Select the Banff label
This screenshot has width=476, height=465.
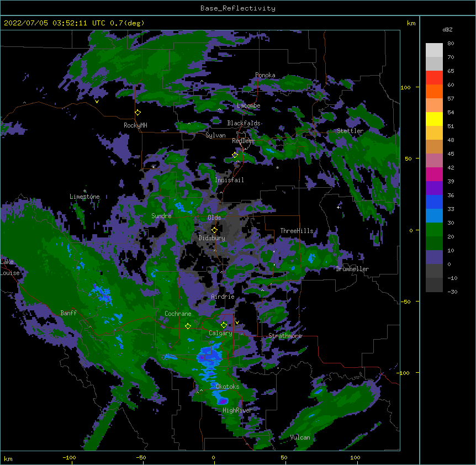coord(68,313)
